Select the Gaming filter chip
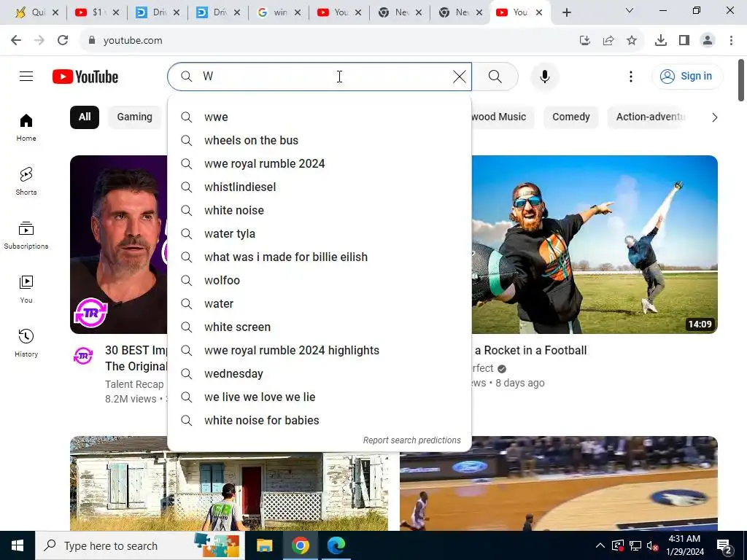 tap(134, 117)
